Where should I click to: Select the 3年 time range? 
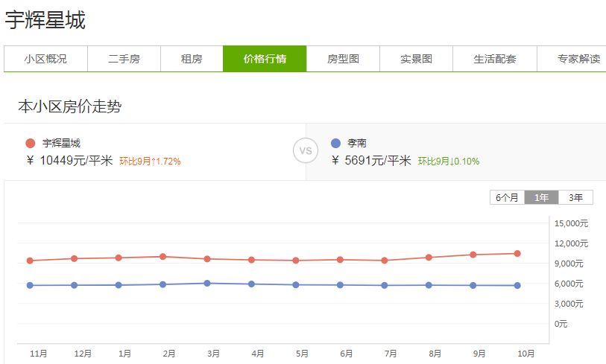tap(576, 197)
